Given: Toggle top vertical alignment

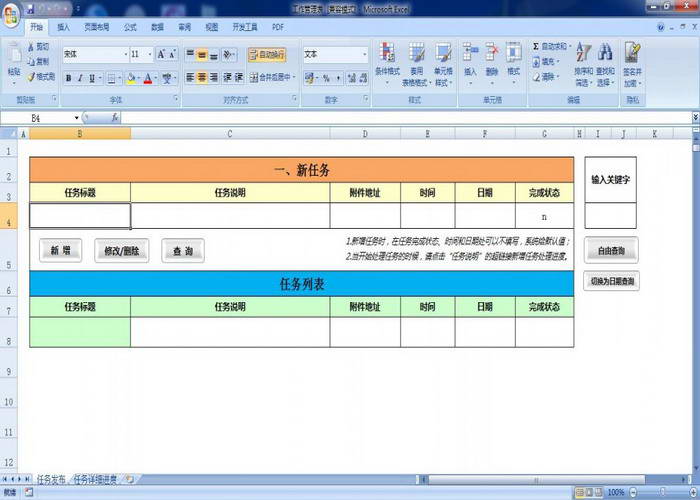Looking at the screenshot, I should coord(190,55).
